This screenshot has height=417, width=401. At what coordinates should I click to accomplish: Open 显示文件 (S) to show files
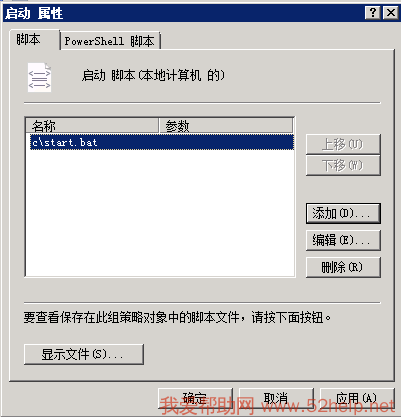[84, 354]
